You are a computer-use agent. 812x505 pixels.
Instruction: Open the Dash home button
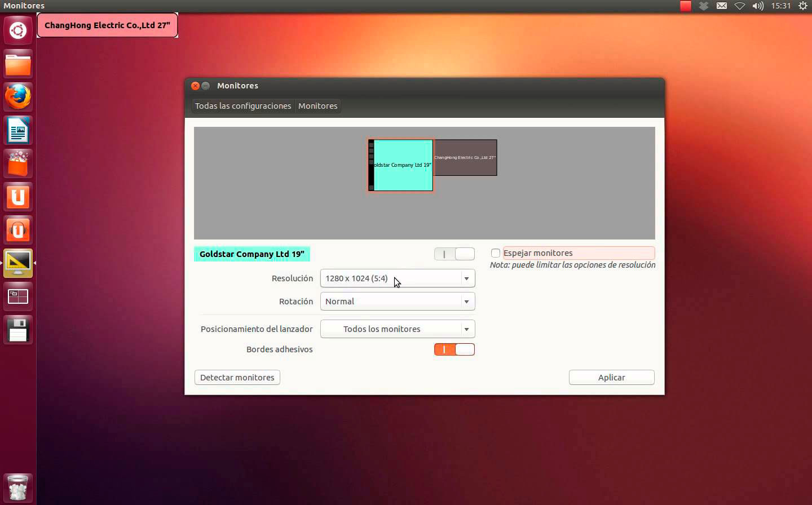click(x=17, y=30)
